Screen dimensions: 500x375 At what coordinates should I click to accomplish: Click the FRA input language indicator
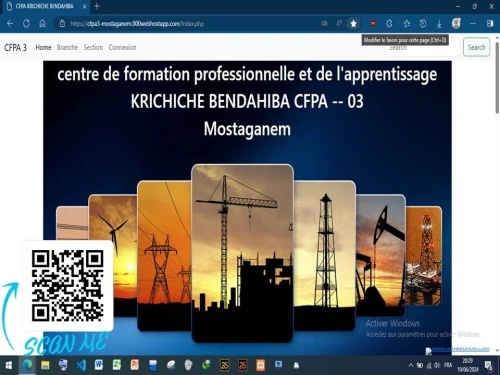tap(448, 365)
